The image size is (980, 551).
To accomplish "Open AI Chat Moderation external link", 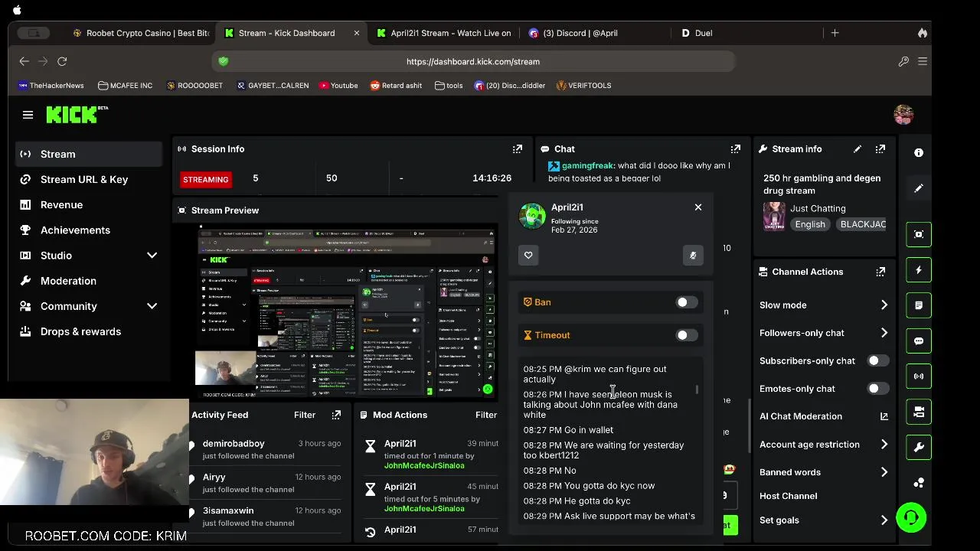I will [x=884, y=416].
